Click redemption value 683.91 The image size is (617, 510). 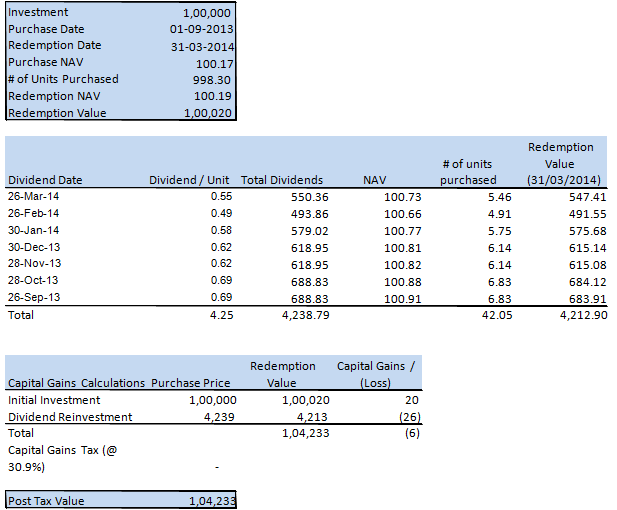coord(587,299)
